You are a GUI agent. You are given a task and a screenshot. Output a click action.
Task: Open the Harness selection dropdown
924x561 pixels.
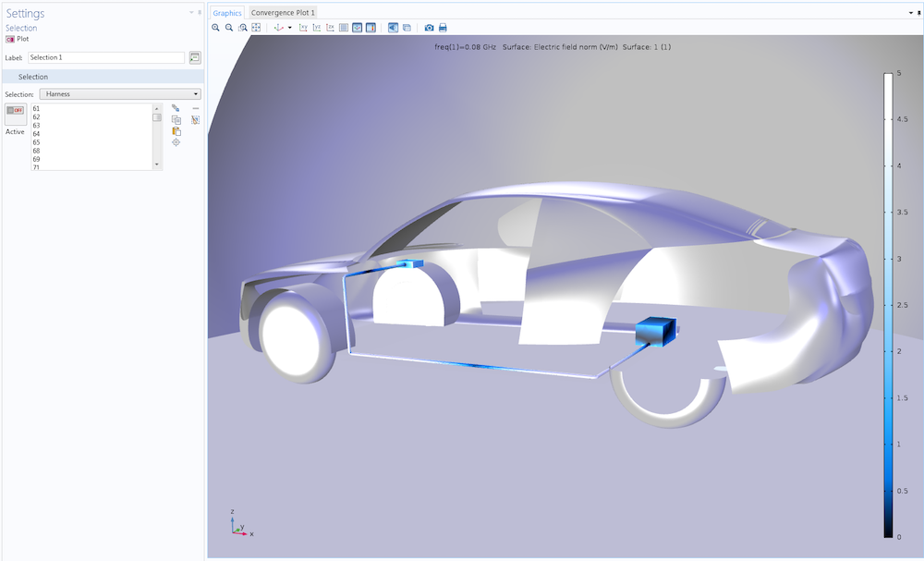[x=120, y=94]
